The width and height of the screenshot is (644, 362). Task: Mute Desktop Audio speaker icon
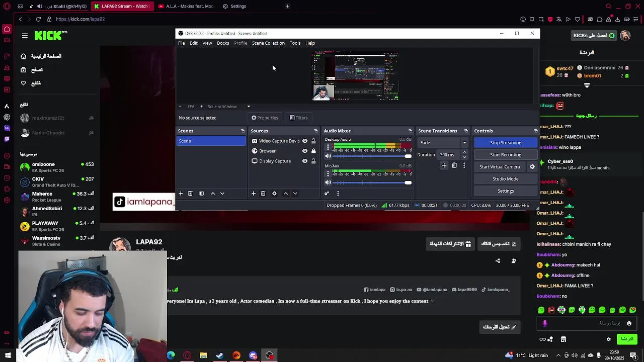pos(328,156)
